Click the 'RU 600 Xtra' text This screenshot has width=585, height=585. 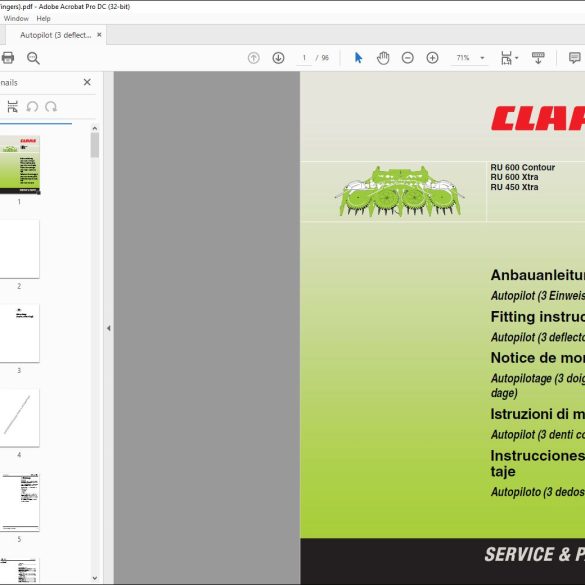(x=514, y=177)
